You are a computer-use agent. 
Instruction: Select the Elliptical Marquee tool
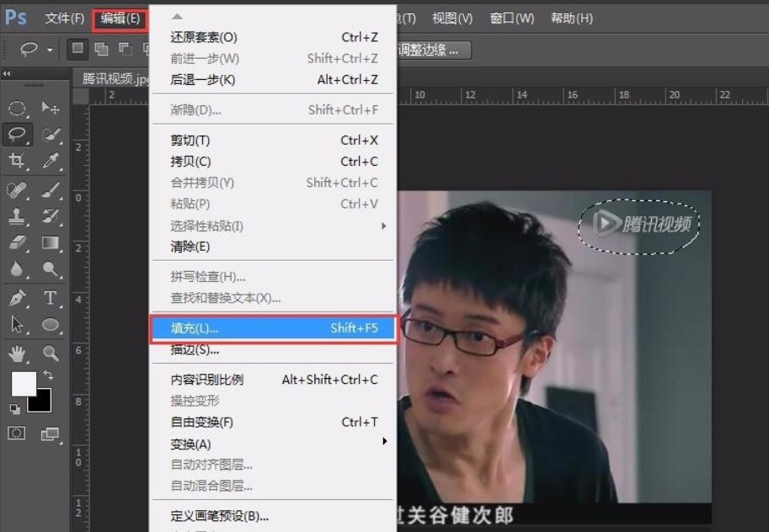click(x=17, y=108)
